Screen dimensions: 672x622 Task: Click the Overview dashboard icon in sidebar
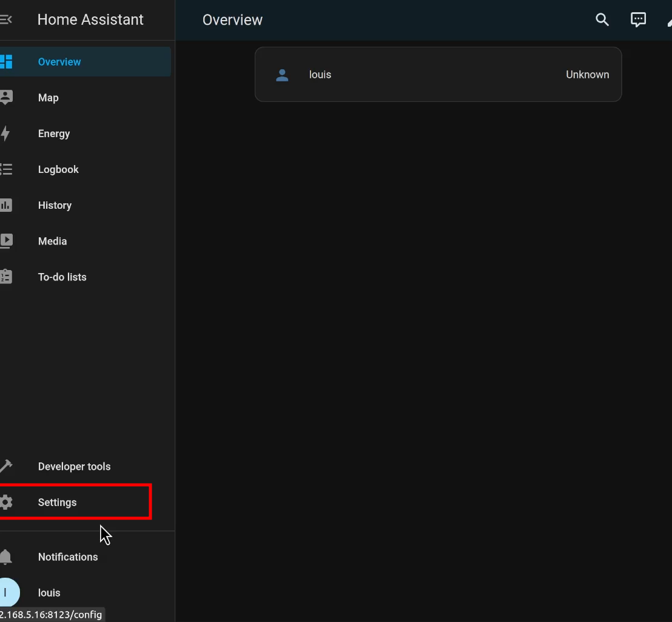coord(6,62)
